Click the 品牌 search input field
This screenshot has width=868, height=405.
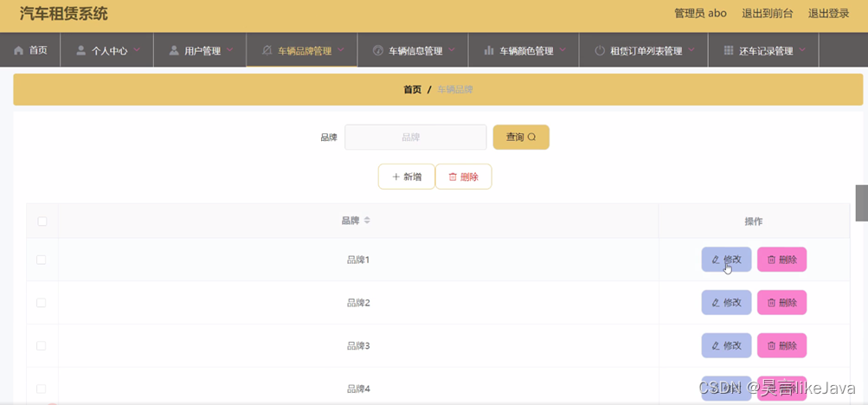point(415,138)
